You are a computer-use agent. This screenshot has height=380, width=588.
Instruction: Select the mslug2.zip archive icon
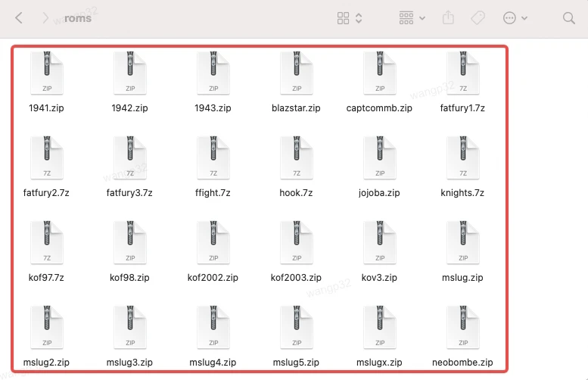pyautogui.click(x=47, y=327)
